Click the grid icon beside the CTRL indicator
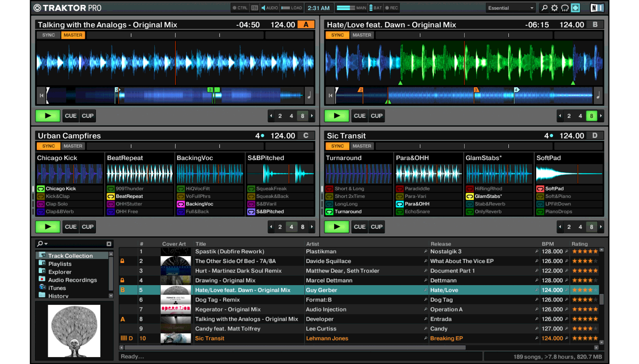639x364 pixels. coord(254,8)
